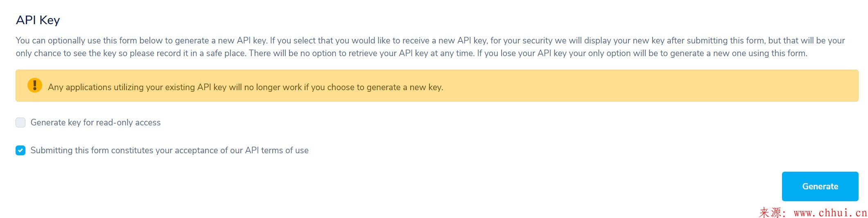Click the blue Generate button
Screen dimensions: 868x218
point(820,186)
